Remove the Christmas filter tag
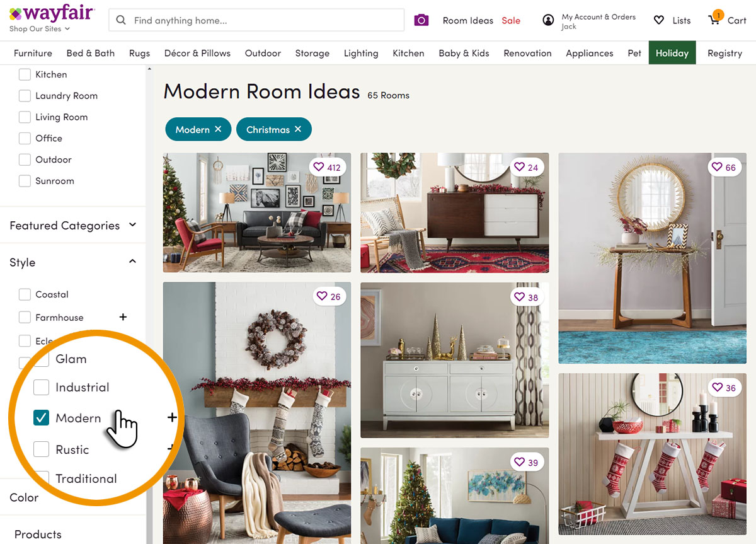The width and height of the screenshot is (756, 544). pyautogui.click(x=298, y=129)
